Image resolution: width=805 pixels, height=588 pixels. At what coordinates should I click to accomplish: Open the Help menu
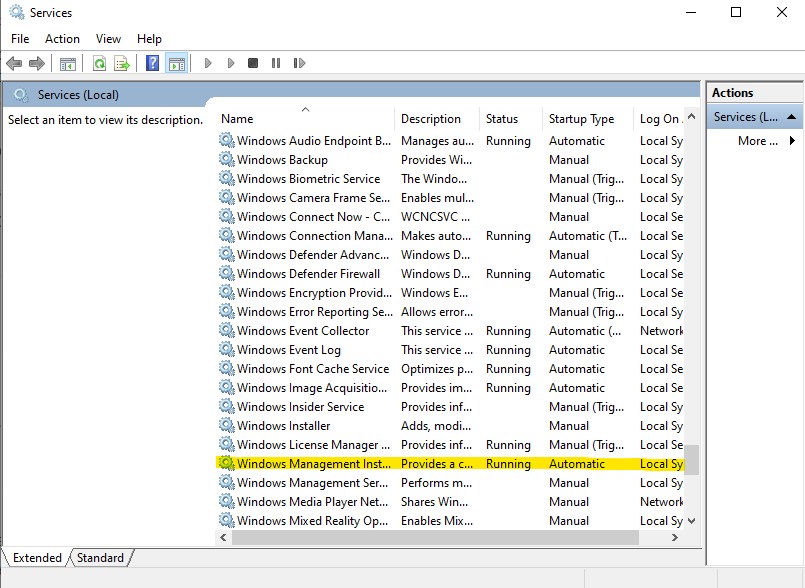(x=149, y=39)
